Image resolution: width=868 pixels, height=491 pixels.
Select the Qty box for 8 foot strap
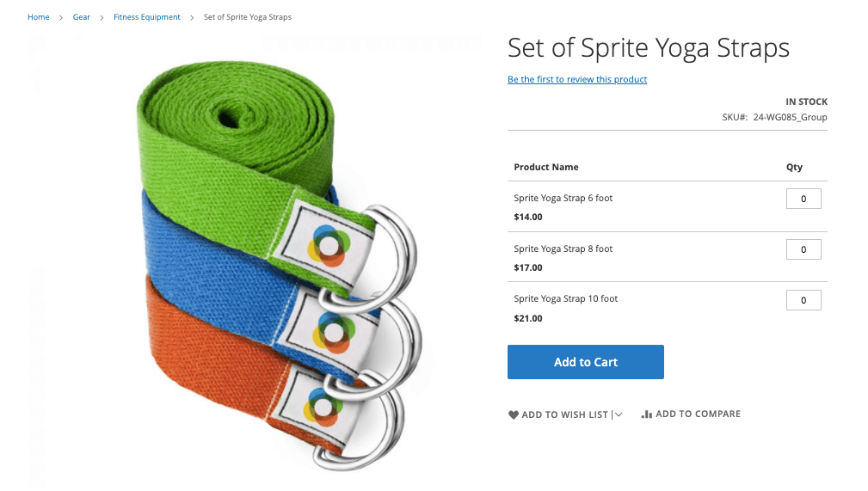pyautogui.click(x=803, y=250)
